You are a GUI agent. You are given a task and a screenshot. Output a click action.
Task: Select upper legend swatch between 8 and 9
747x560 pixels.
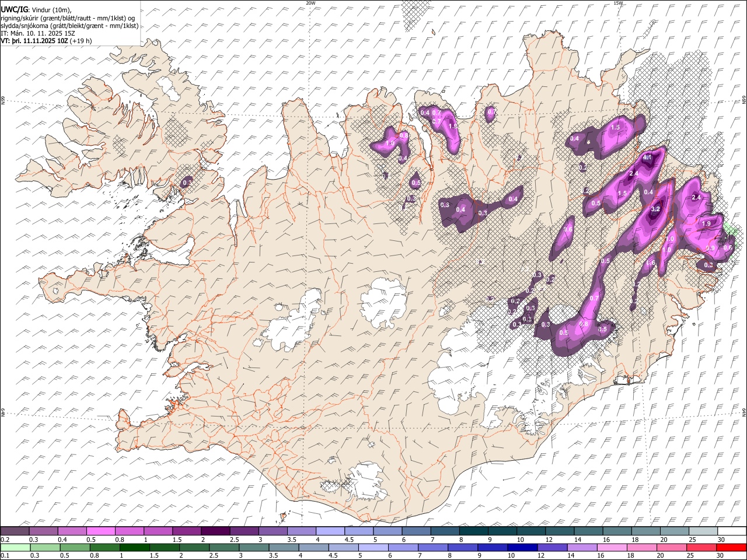[x=473, y=531]
